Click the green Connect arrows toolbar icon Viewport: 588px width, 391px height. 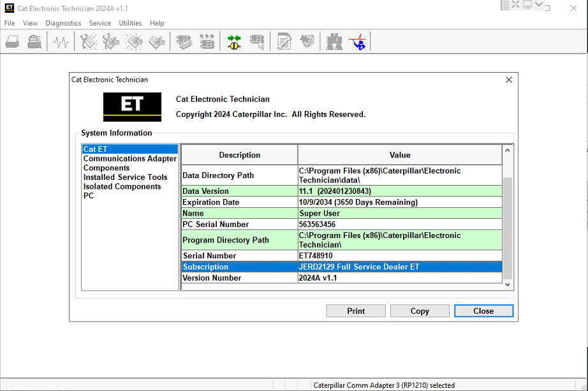click(234, 42)
